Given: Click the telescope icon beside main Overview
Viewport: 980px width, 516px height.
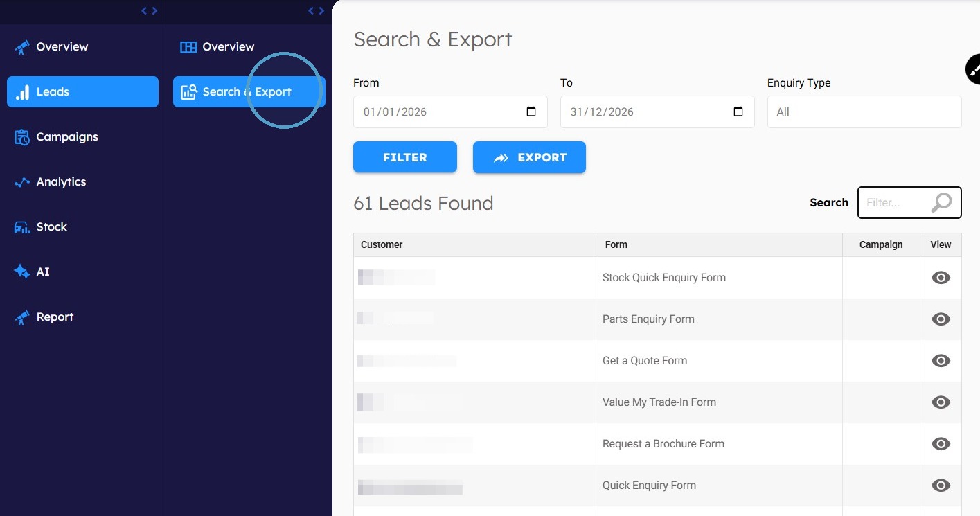Looking at the screenshot, I should click(x=22, y=47).
